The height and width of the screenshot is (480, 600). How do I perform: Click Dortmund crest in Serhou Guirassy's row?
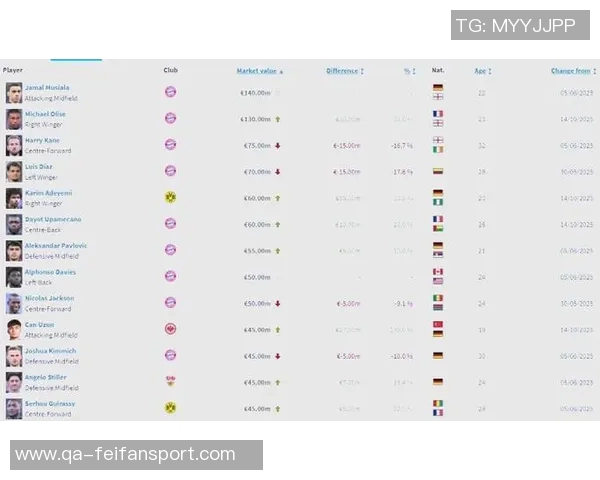click(170, 407)
